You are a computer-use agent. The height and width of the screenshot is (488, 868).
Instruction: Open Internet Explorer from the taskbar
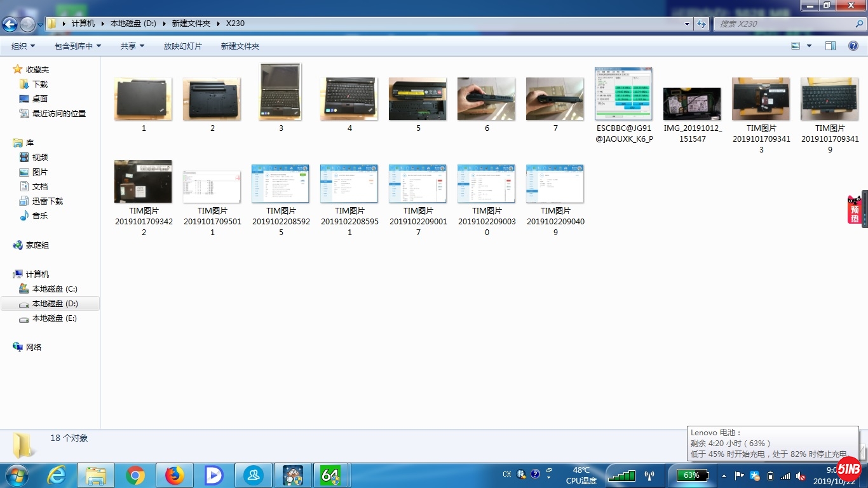pyautogui.click(x=57, y=475)
